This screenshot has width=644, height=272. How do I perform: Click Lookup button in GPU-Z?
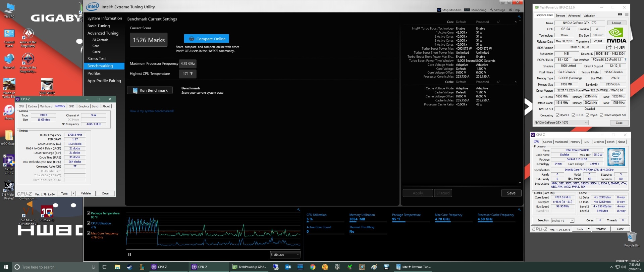pos(616,23)
